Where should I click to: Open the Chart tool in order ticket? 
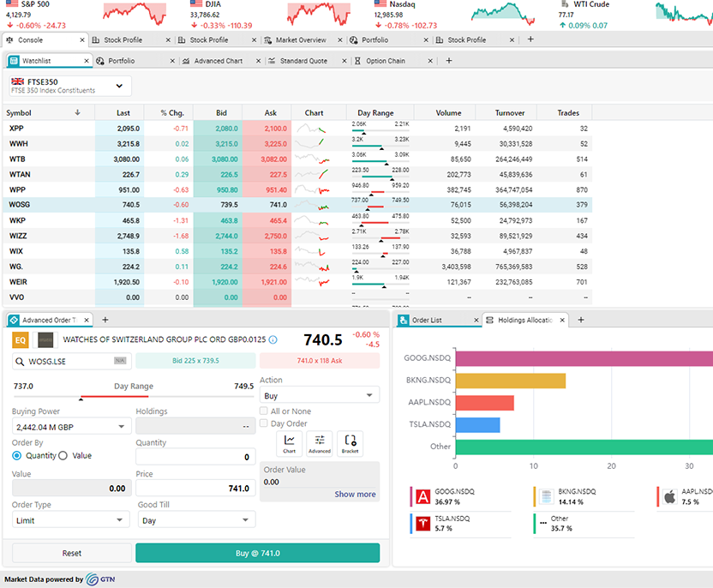[x=289, y=443]
